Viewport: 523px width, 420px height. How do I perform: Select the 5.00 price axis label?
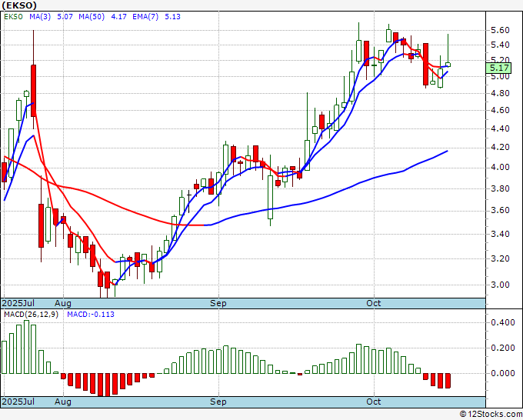coord(500,77)
